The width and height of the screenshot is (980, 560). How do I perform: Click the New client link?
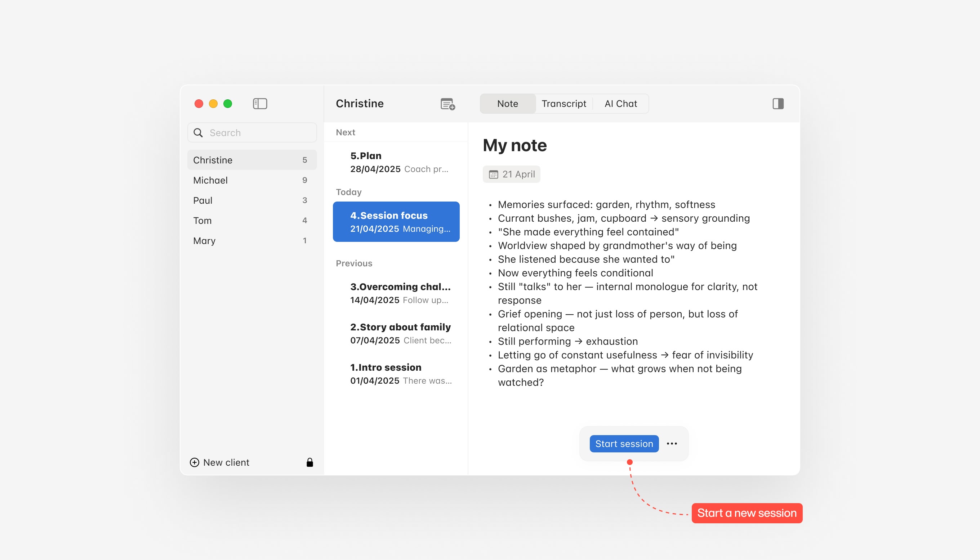[226, 462]
